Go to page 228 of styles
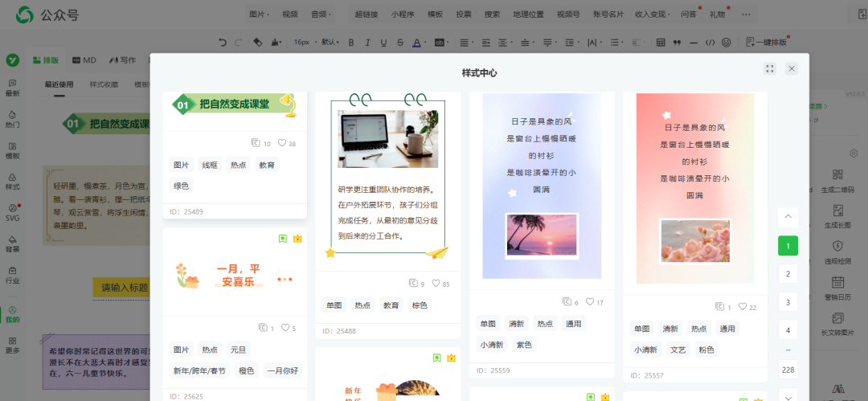The height and width of the screenshot is (401, 868). pos(788,370)
